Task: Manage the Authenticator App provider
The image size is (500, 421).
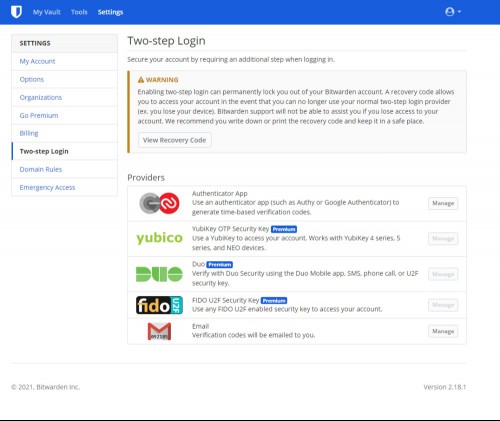Action: [443, 203]
